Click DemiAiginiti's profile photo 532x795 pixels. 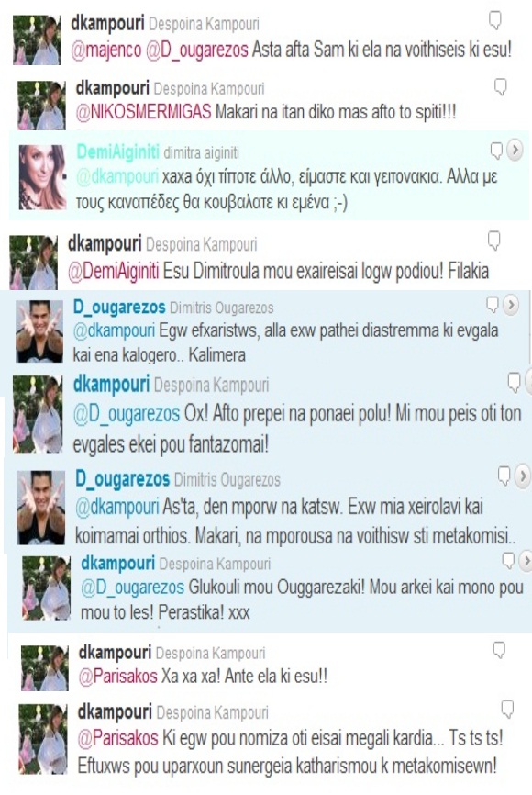(42, 177)
